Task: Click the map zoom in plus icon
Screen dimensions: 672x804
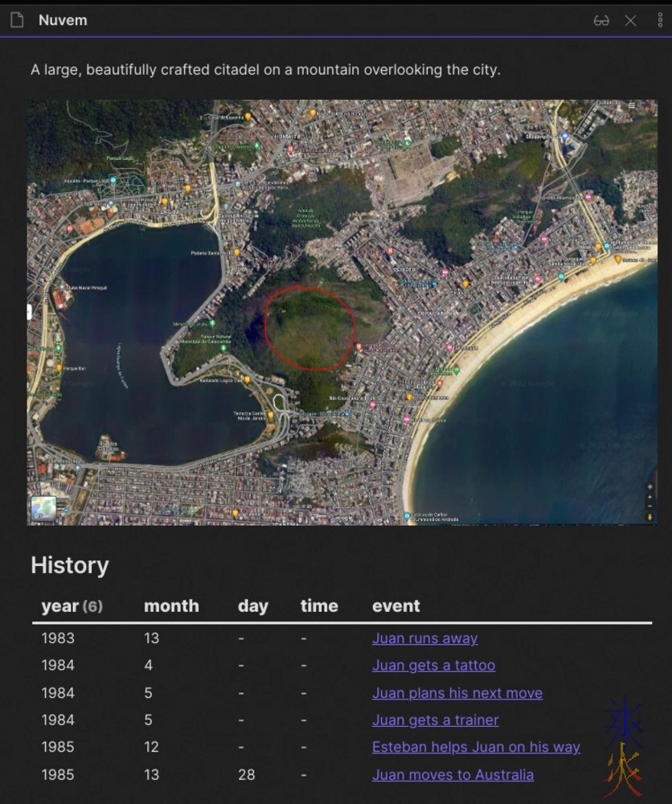Action: (x=649, y=498)
